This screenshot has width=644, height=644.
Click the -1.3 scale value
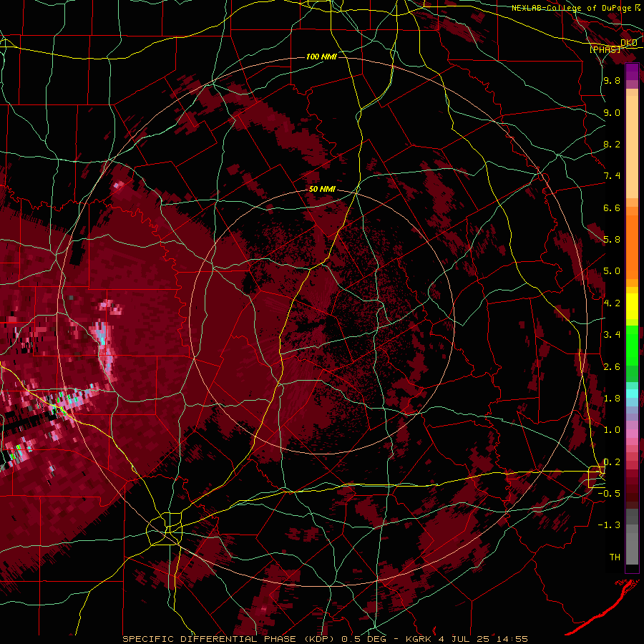click(610, 525)
